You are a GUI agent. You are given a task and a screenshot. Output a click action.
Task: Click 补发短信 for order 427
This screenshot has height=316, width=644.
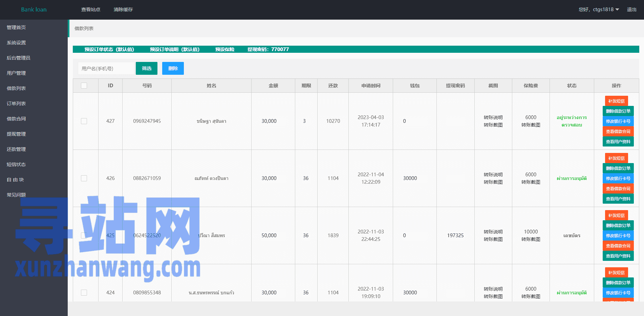(x=616, y=101)
